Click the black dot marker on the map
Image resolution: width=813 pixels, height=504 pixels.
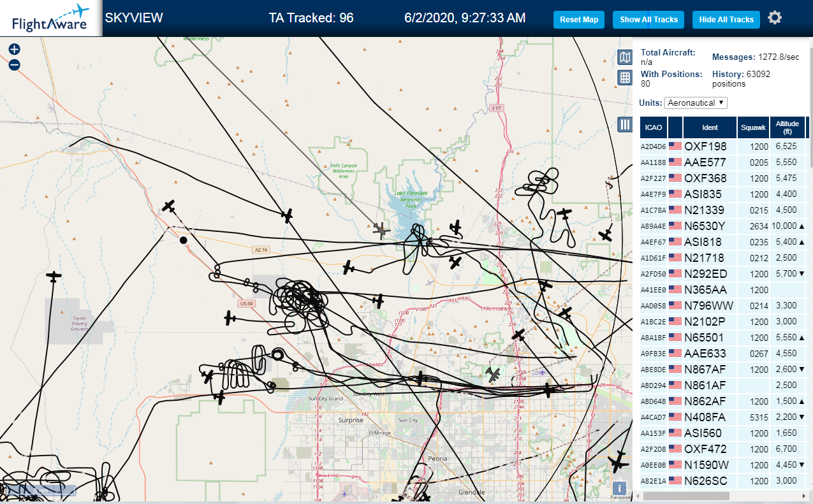(x=184, y=240)
